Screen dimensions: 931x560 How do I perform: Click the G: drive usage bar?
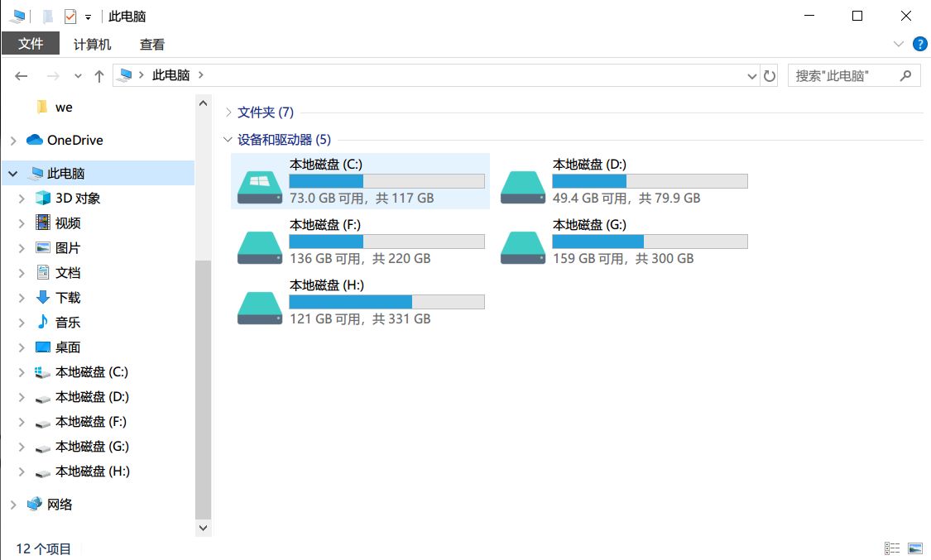650,242
